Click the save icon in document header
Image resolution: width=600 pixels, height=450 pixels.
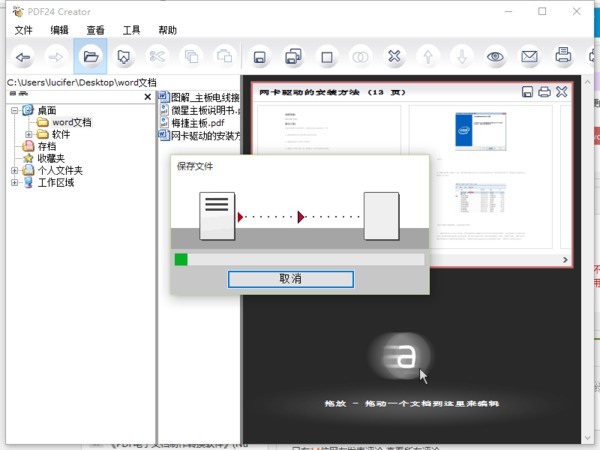tap(528, 92)
